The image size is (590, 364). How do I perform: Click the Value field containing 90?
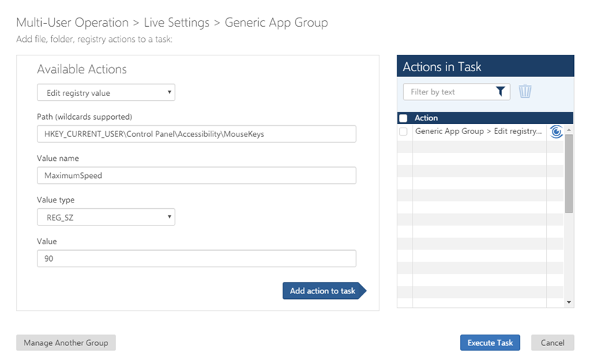[x=196, y=259]
